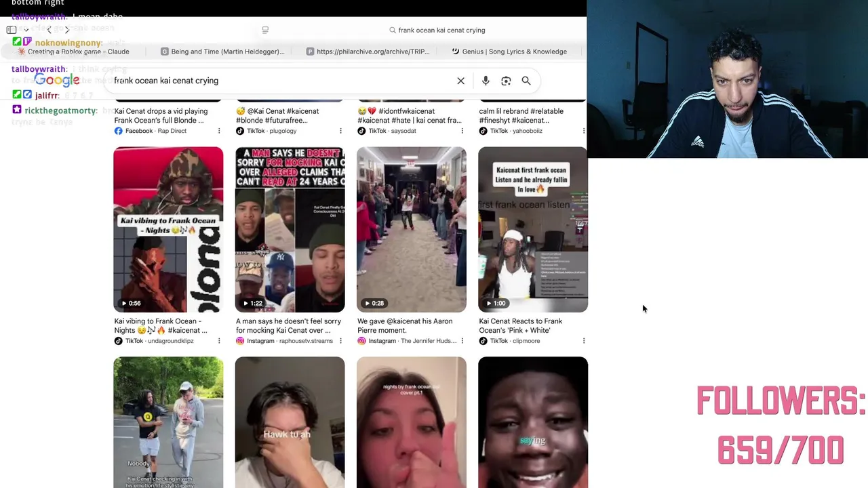868x488 pixels.
Task: Click chat username tallboywraith next to Google logo
Action: pyautogui.click(x=39, y=69)
